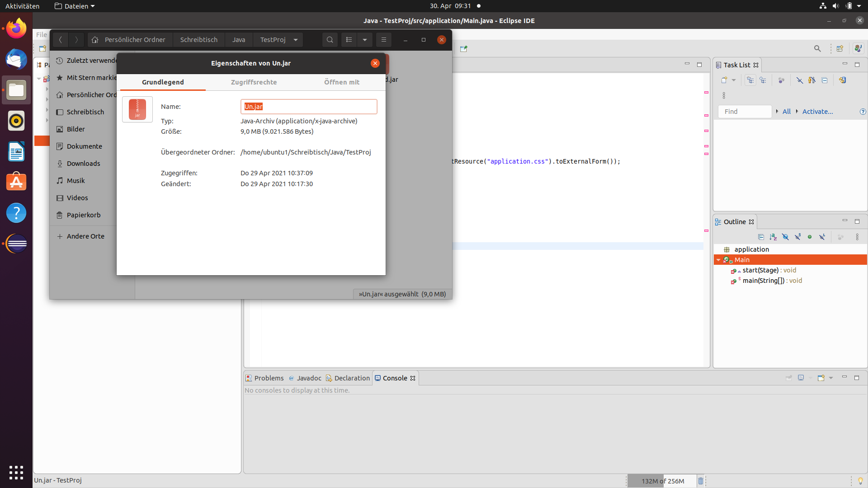
Task: Launch Firefox from the dock
Action: click(16, 28)
